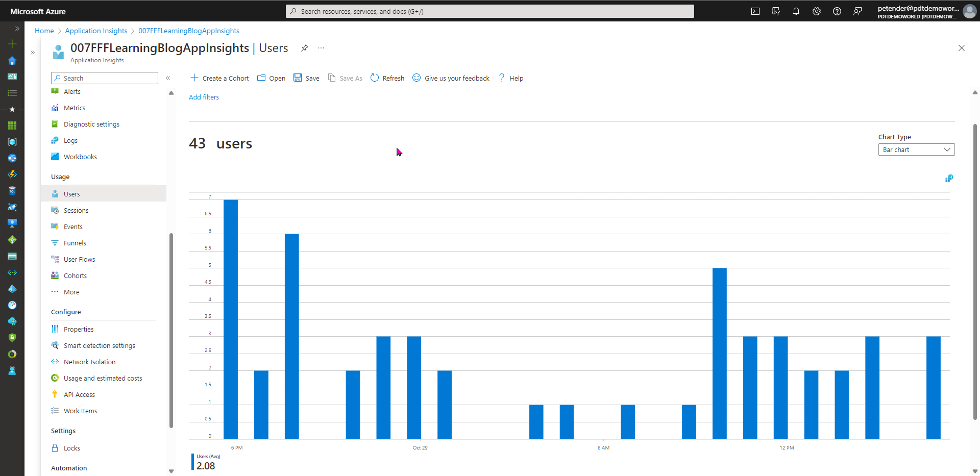The height and width of the screenshot is (476, 980).
Task: Open portal settings via the gear icon
Action: coord(817,11)
